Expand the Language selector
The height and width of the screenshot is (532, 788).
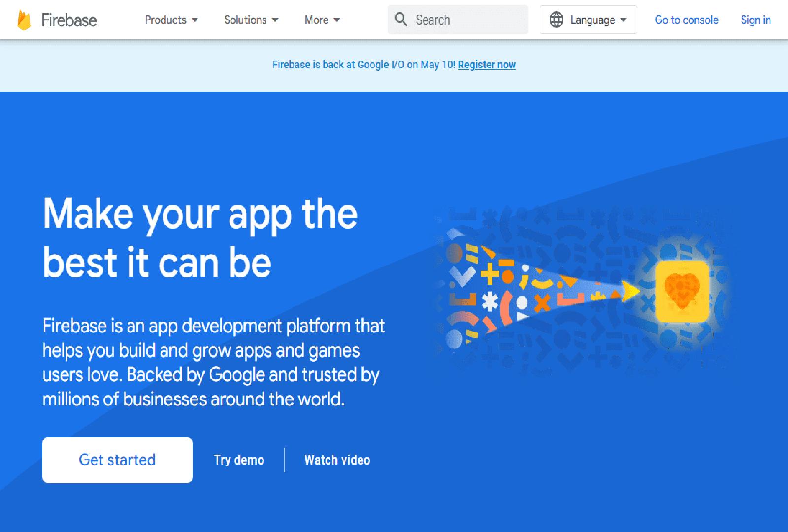[x=588, y=20]
